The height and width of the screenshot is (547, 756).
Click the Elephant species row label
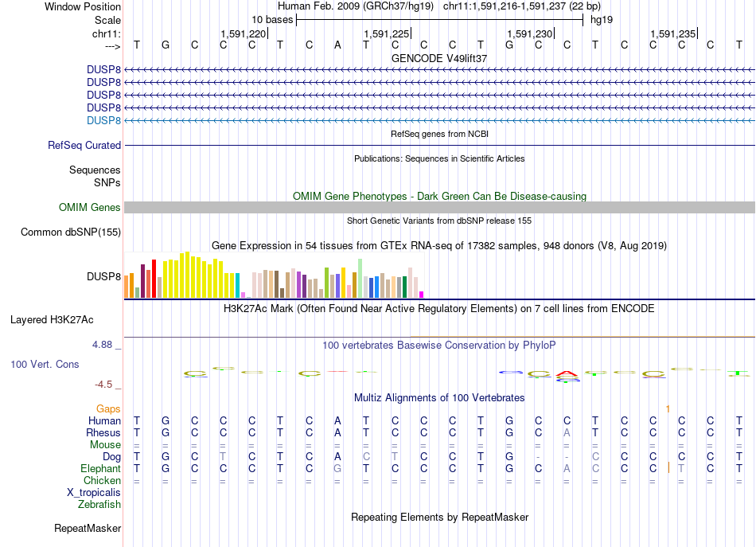[x=101, y=468]
